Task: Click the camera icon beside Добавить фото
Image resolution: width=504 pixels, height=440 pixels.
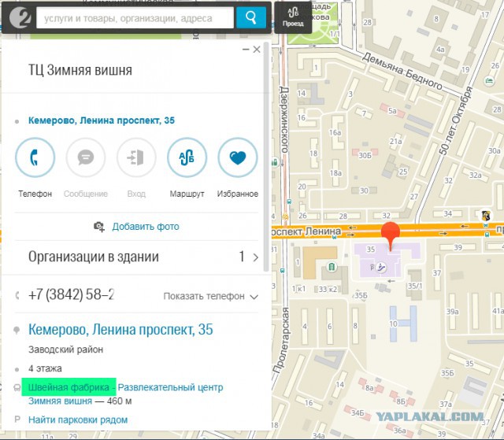Action: pos(99,227)
